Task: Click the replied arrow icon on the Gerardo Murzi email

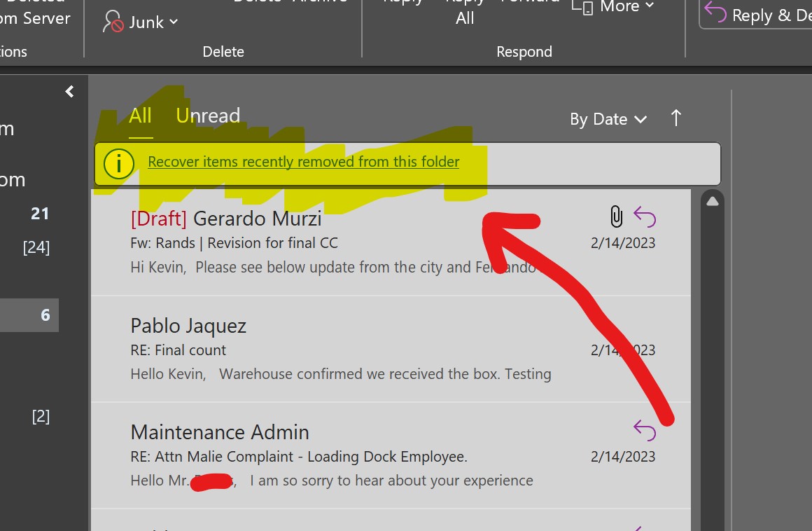Action: coord(645,216)
